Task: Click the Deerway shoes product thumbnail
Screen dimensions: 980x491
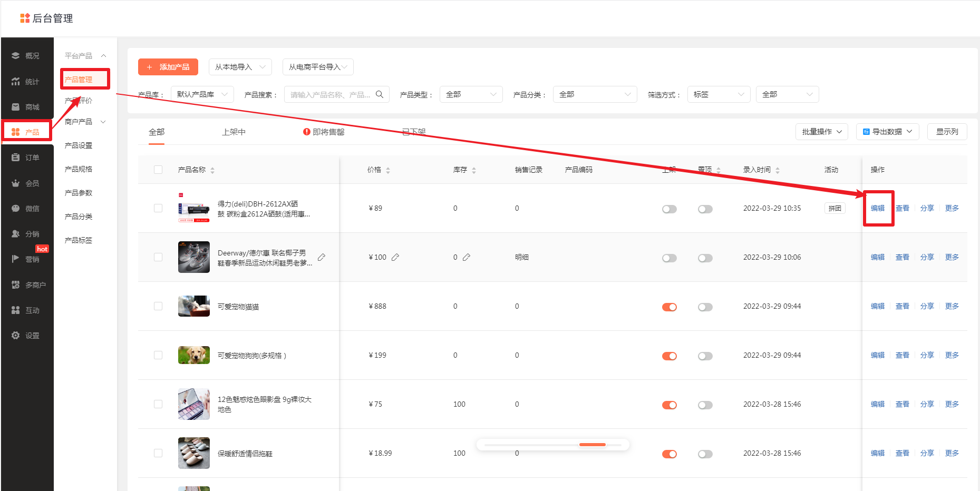Action: click(x=194, y=257)
